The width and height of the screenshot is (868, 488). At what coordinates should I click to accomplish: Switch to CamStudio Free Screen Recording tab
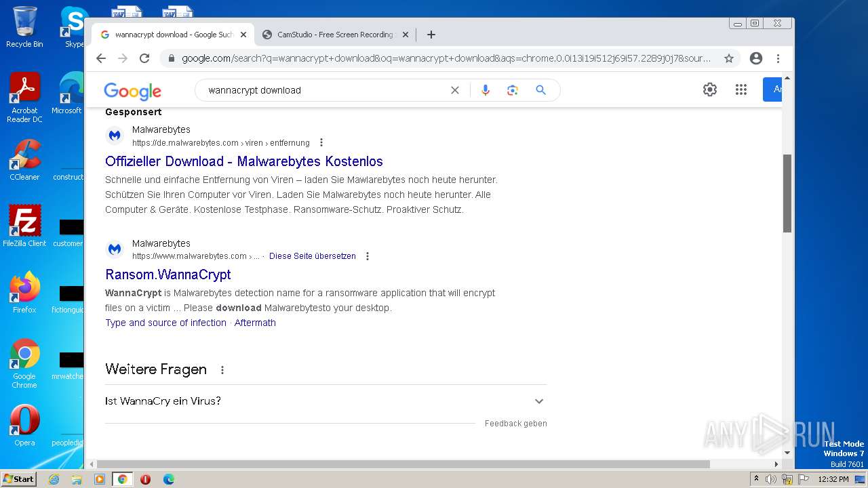click(x=335, y=35)
